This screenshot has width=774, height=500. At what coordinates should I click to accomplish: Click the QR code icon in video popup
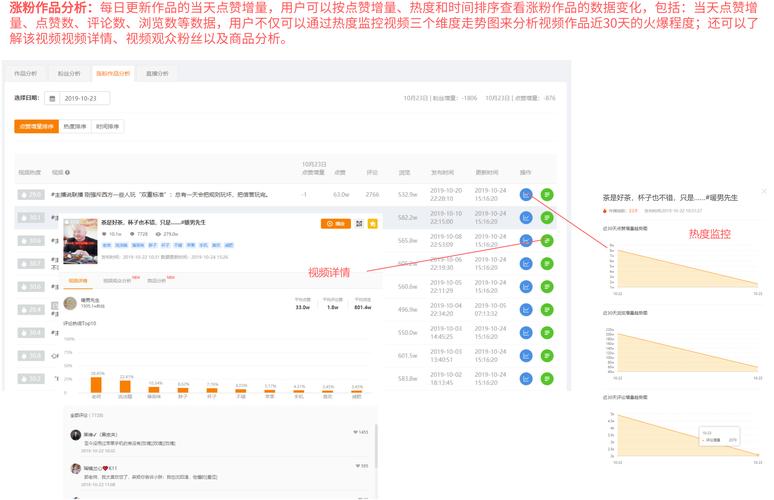coord(358,224)
